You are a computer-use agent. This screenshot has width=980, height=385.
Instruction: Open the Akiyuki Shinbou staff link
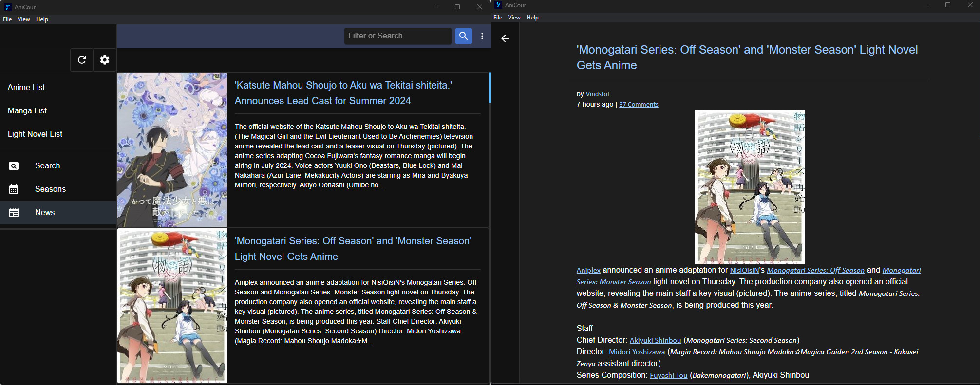[655, 340]
